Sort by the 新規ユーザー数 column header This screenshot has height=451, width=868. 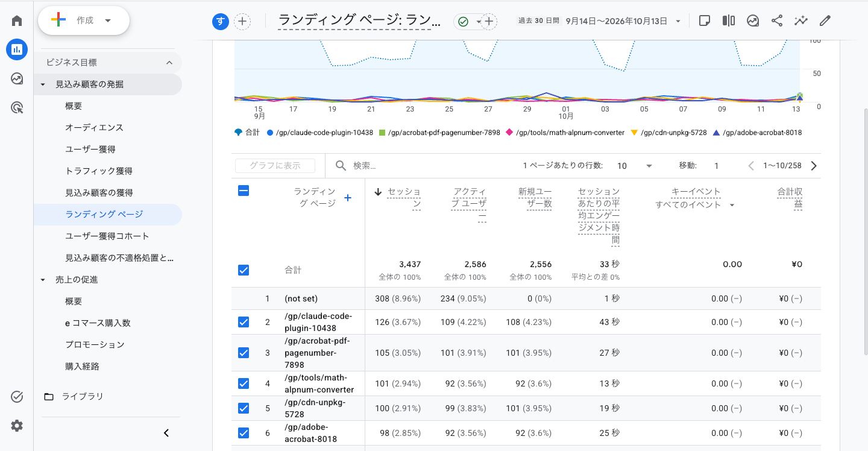pos(535,198)
